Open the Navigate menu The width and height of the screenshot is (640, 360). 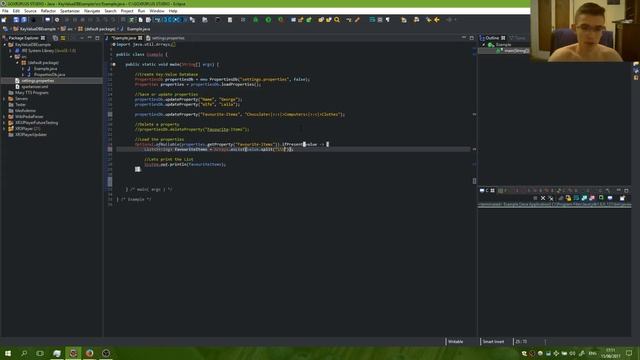(92, 11)
